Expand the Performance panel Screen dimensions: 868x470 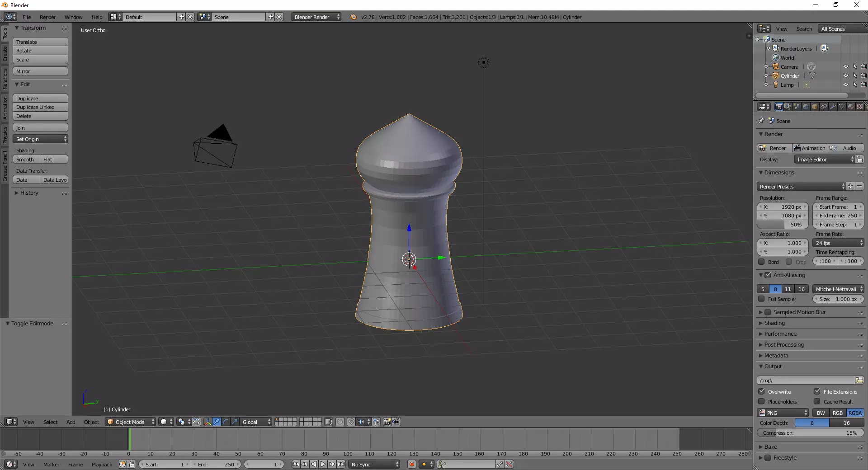tap(780, 334)
